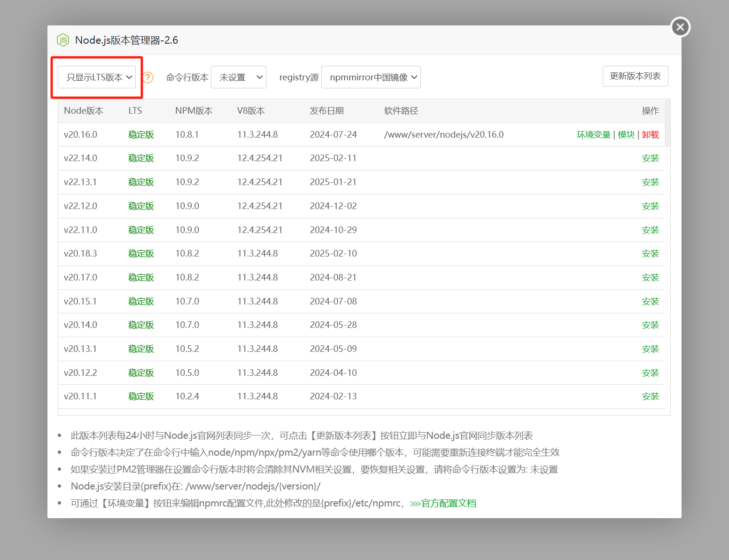Viewport: 729px width, 560px height.
Task: Install Node version v20.14.0
Action: 650,325
